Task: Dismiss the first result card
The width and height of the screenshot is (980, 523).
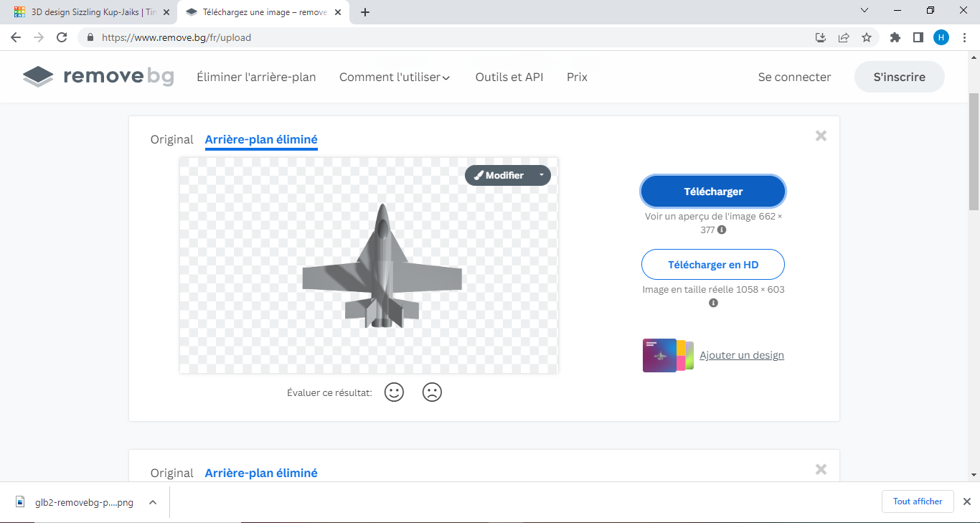Action: click(x=821, y=136)
